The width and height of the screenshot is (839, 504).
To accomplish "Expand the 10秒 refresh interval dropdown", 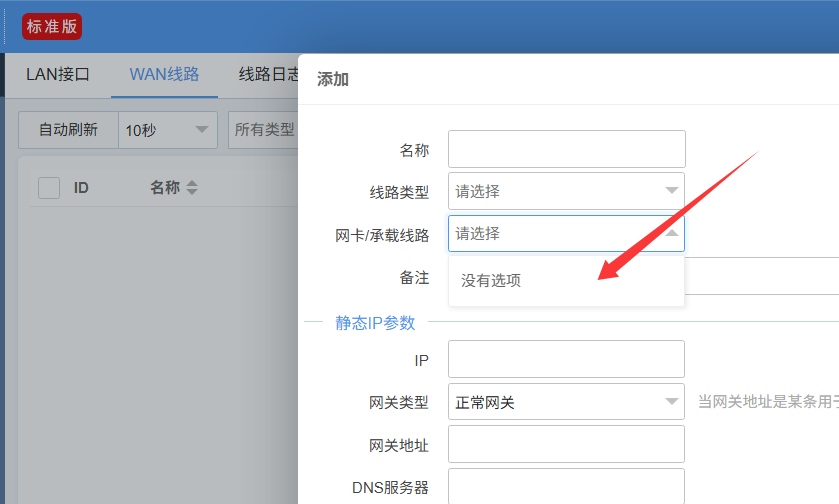I will coord(167,130).
